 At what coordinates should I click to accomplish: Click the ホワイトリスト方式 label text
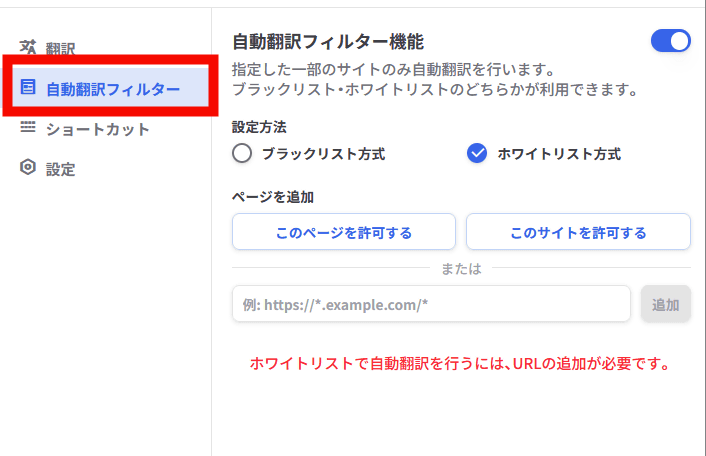click(559, 154)
